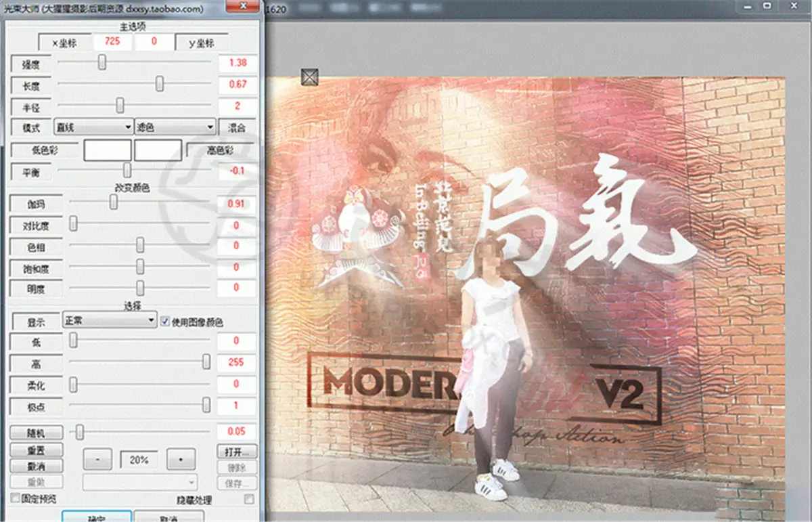The image size is (812, 522).
Task: Click the Y坐标 label button
Action: 200,43
